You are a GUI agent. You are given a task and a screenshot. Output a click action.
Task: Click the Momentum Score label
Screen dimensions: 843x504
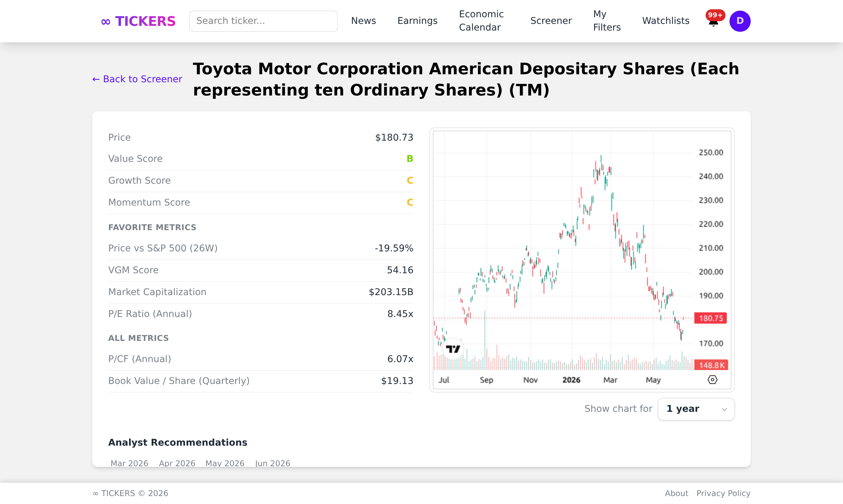(x=149, y=202)
